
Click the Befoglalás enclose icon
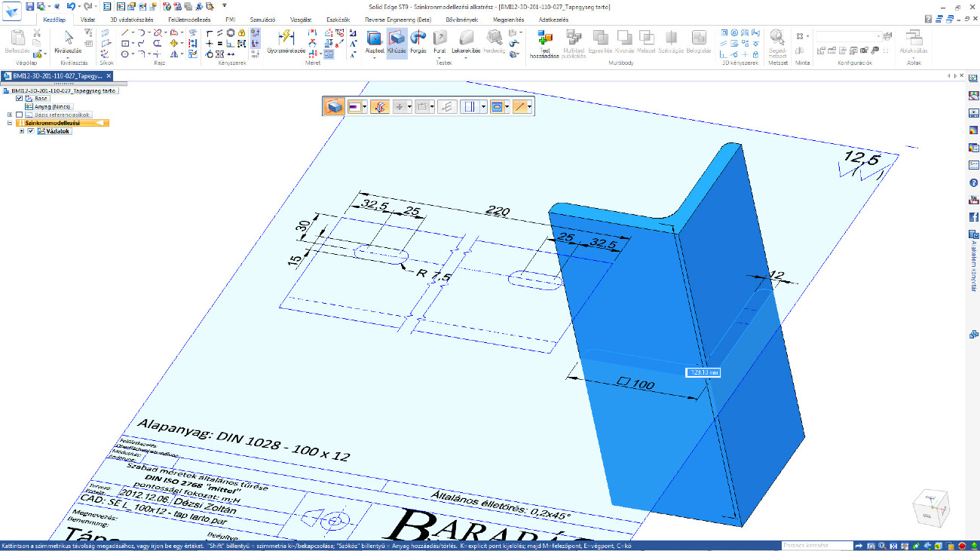tap(698, 41)
